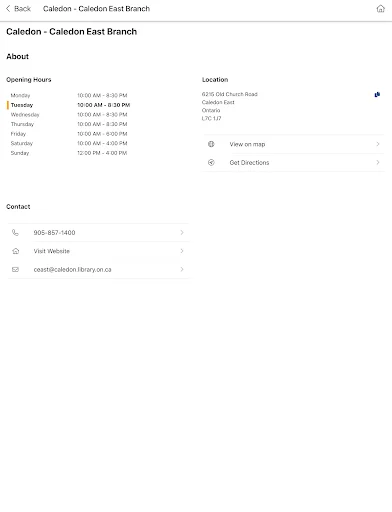Click the About heading

pos(17,56)
